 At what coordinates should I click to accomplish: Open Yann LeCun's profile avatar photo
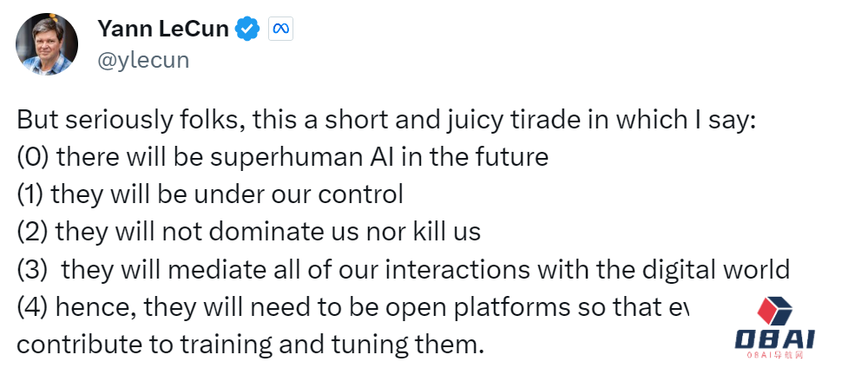pyautogui.click(x=47, y=43)
